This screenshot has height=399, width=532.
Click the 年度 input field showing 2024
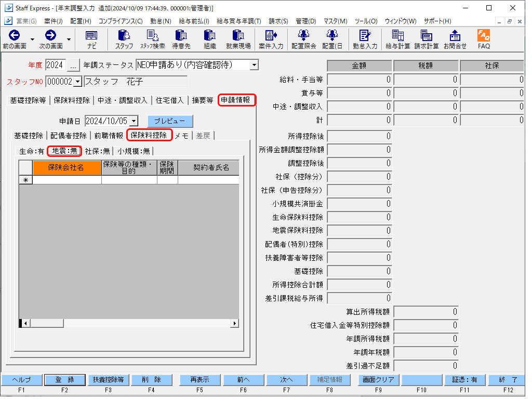pyautogui.click(x=55, y=65)
